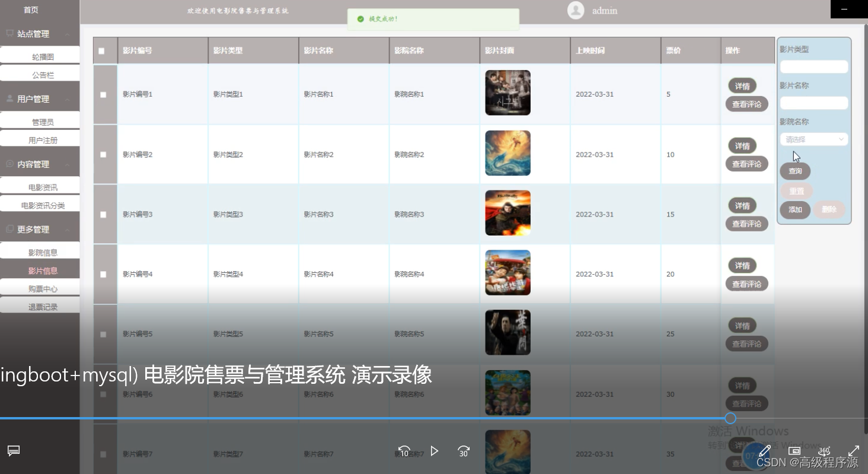This screenshot has height=474, width=868.
Task: Open 查看评论 for 影片名称4
Action: (746, 284)
